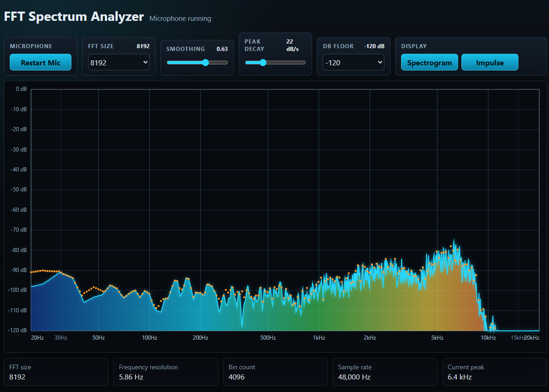The height and width of the screenshot is (392, 549).
Task: Click the MICROPHONE section label
Action: coord(31,46)
